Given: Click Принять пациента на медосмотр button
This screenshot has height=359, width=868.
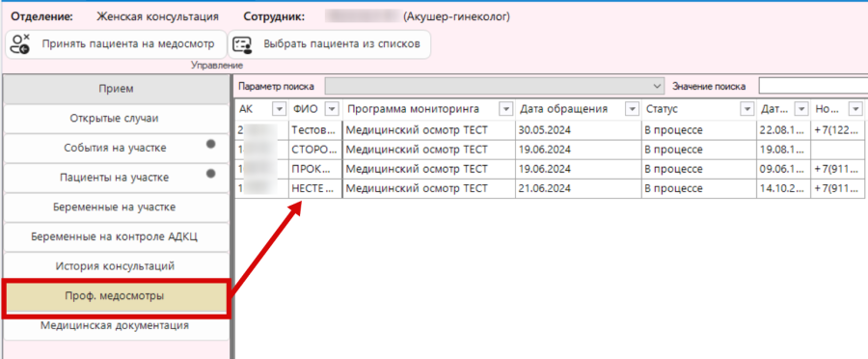Looking at the screenshot, I should 117,44.
